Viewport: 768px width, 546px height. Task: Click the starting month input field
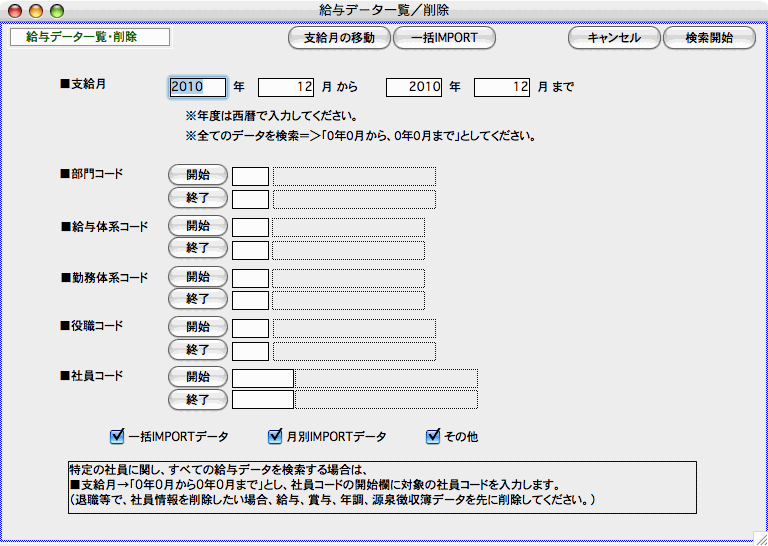pos(286,87)
